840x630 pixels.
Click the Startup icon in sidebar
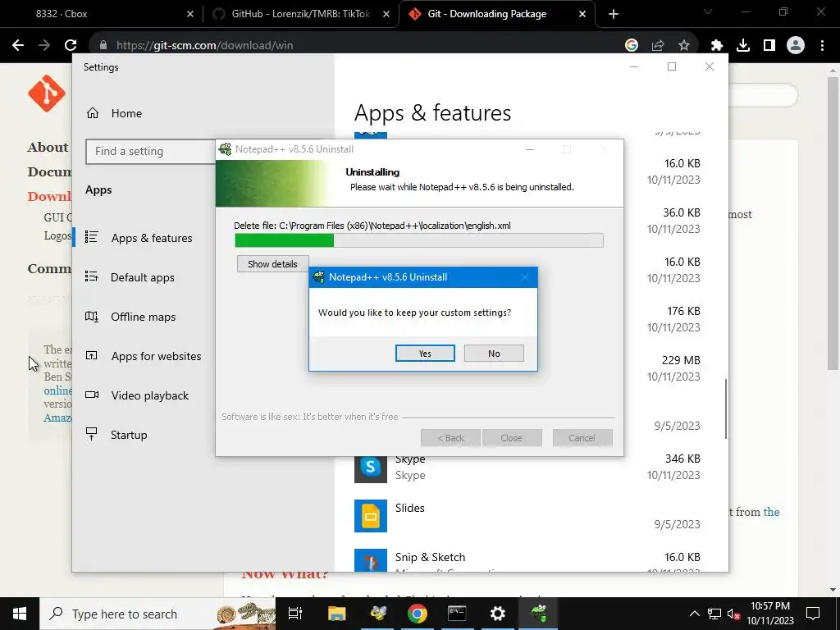92,434
